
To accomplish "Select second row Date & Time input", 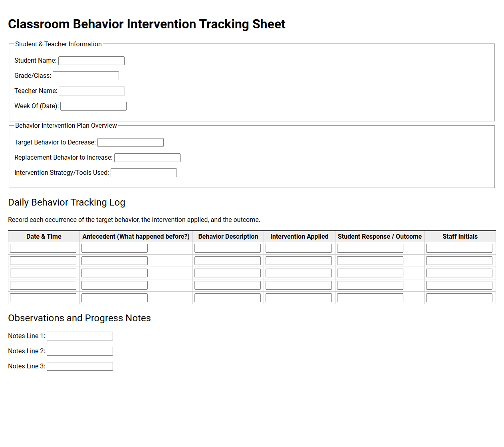I will pyautogui.click(x=43, y=261).
